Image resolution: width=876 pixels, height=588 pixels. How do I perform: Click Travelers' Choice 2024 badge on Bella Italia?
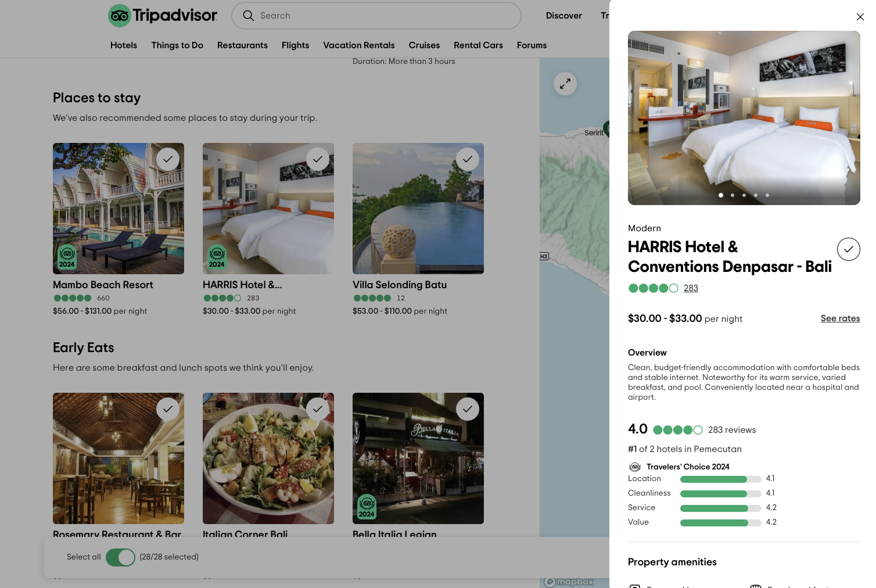(x=367, y=506)
